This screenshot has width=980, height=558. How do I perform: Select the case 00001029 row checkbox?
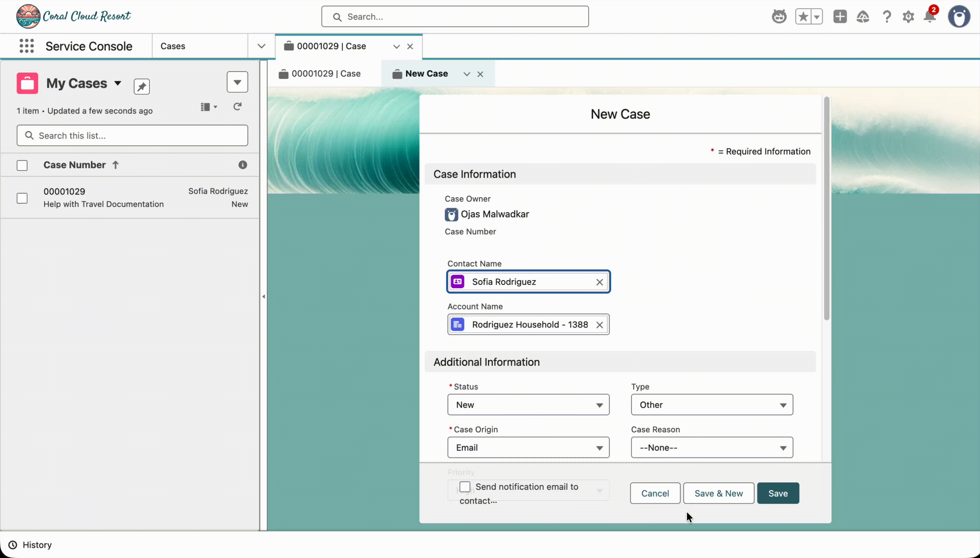click(22, 198)
